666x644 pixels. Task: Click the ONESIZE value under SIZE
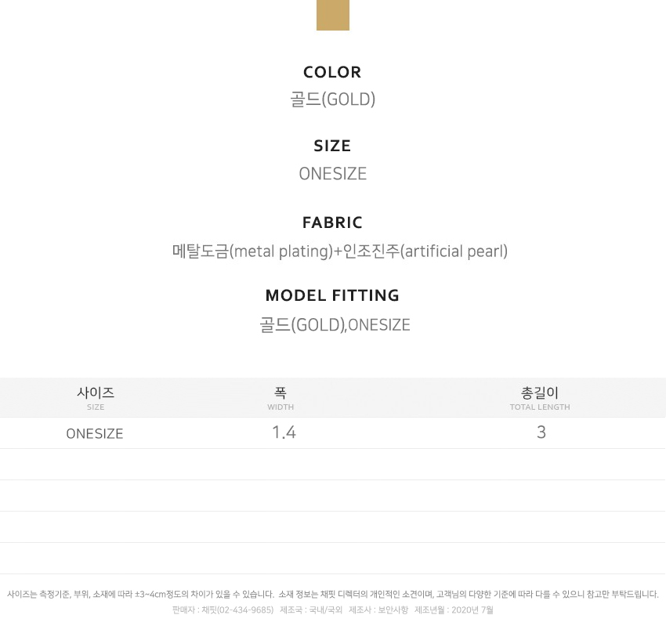(x=332, y=174)
